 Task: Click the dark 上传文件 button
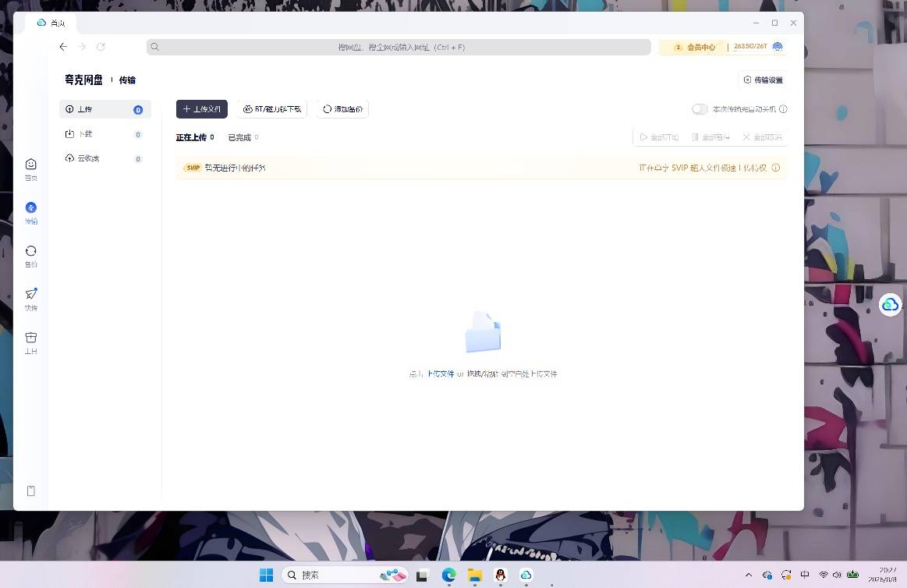[202, 108]
